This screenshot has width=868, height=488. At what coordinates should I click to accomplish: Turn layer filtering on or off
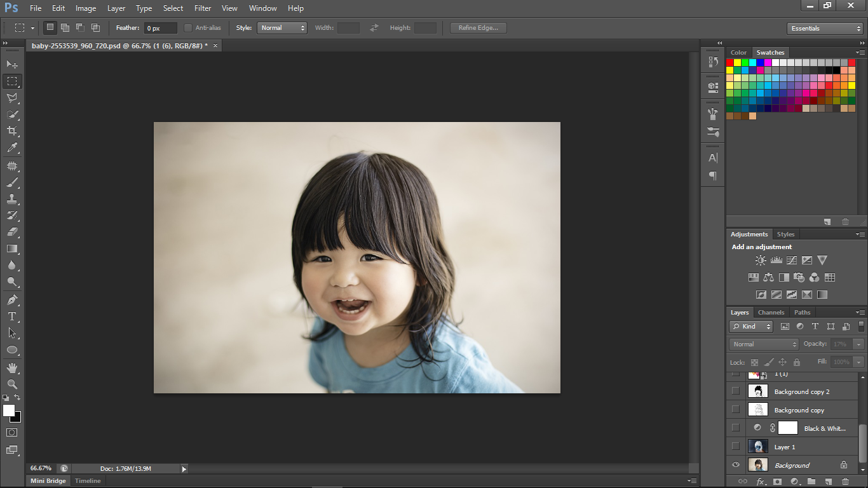862,326
